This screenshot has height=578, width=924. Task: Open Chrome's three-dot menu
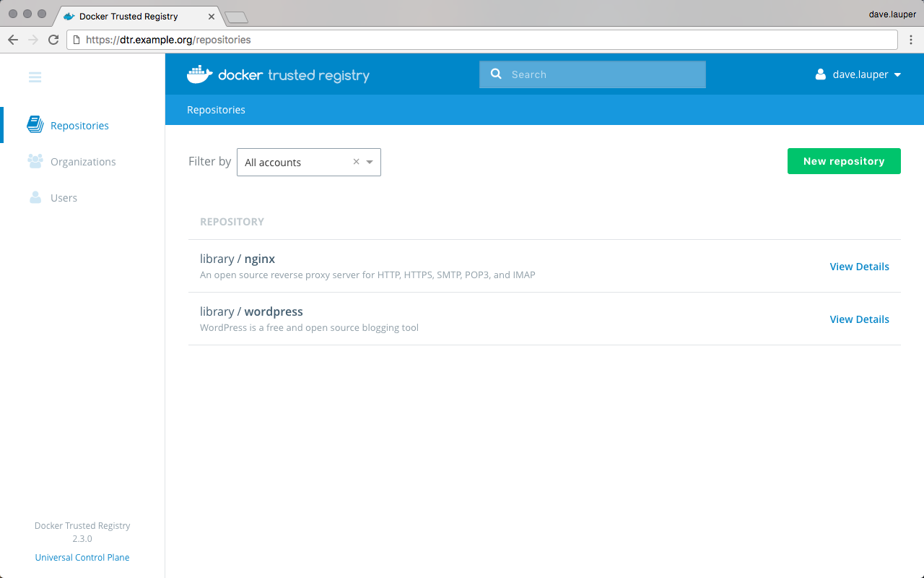click(911, 40)
